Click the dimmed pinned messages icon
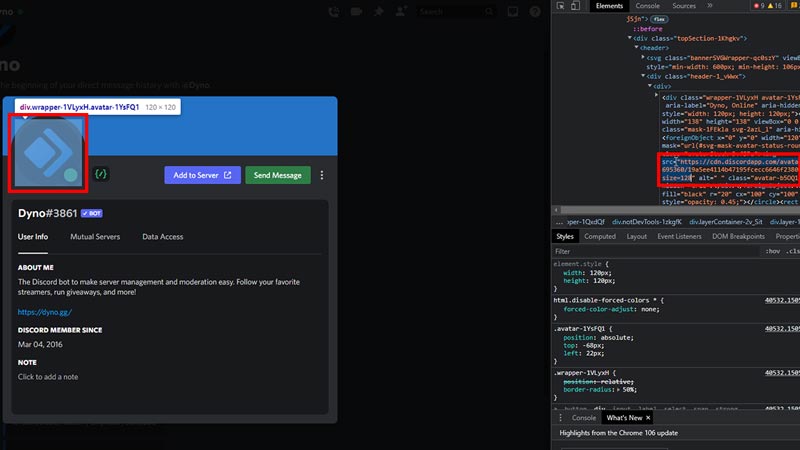This screenshot has width=800, height=450. click(x=379, y=11)
